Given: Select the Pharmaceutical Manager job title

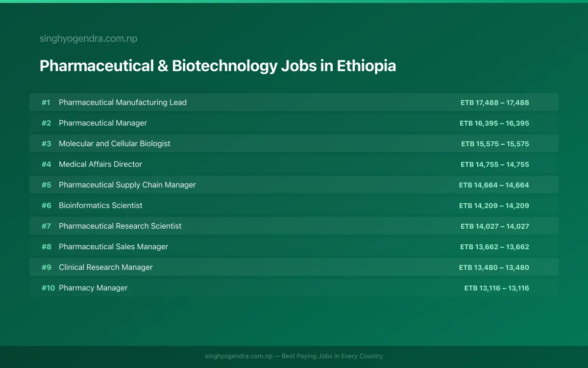Looking at the screenshot, I should click(103, 123).
